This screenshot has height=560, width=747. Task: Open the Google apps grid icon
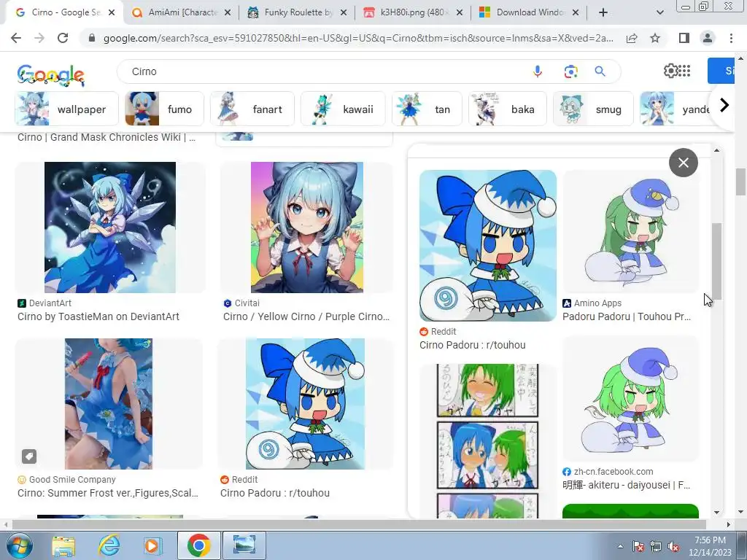684,71
